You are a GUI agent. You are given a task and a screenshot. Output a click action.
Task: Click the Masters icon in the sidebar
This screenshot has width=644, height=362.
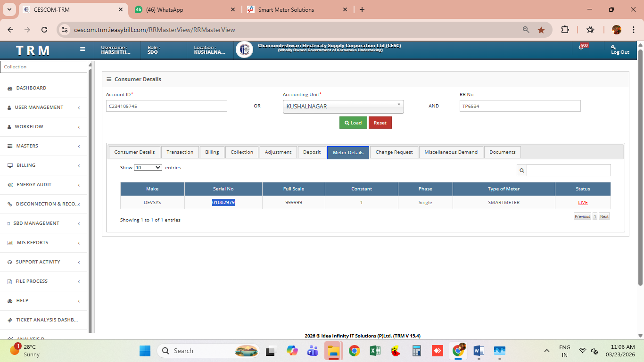pos(10,146)
